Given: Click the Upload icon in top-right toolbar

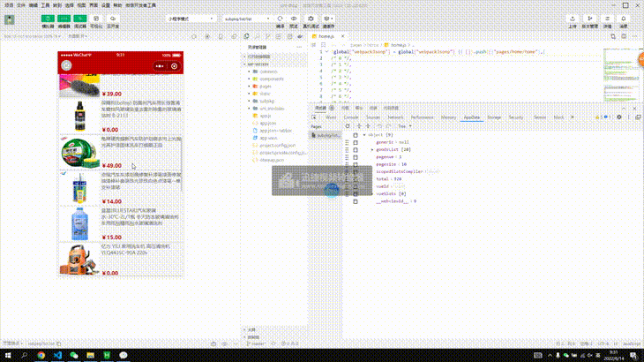Looking at the screenshot, I should 573,19.
